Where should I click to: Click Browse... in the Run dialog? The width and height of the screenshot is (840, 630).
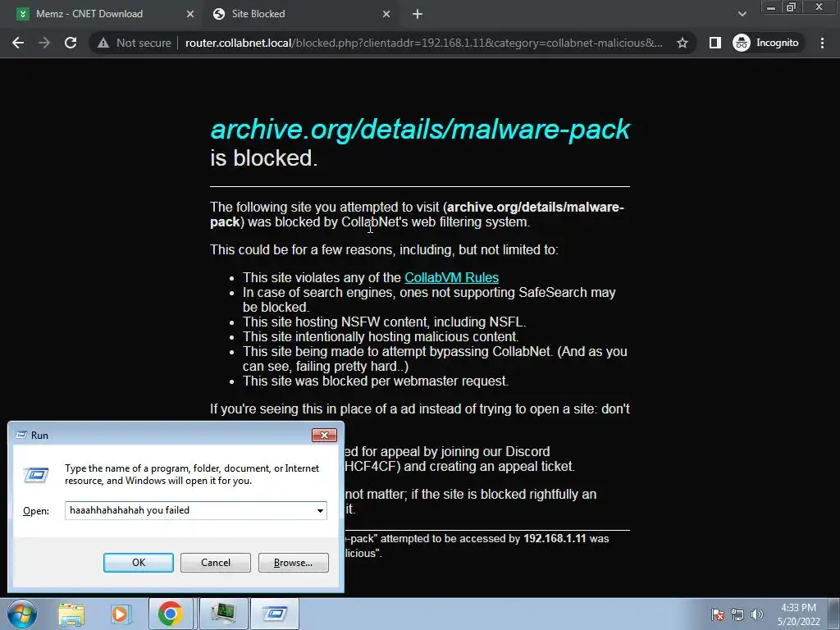point(293,563)
